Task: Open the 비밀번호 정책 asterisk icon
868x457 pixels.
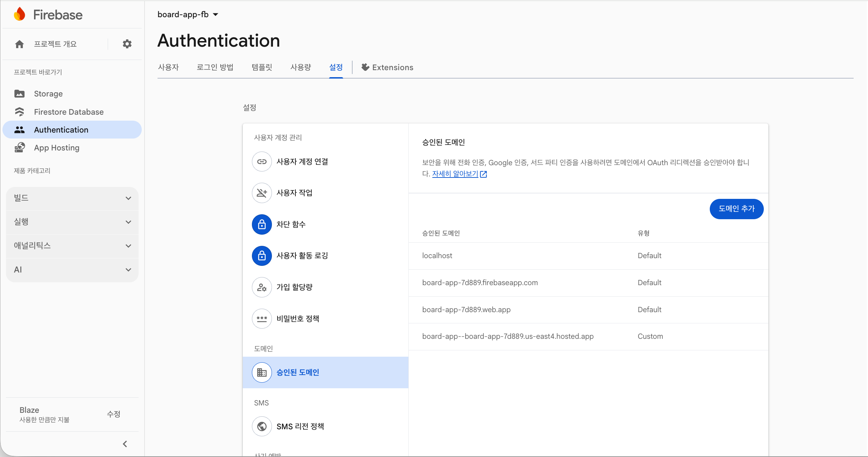Action: (x=262, y=318)
